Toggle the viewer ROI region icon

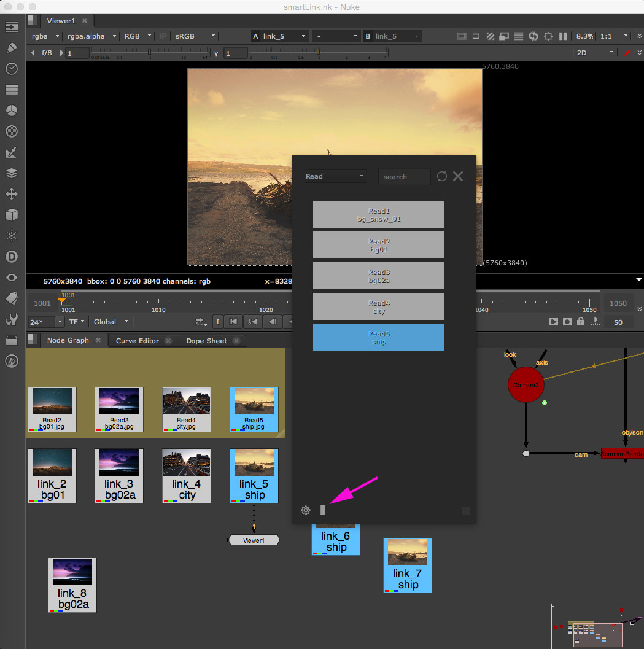click(548, 36)
